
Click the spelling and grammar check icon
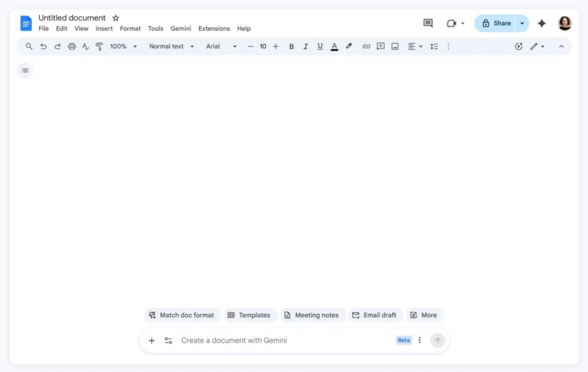85,46
